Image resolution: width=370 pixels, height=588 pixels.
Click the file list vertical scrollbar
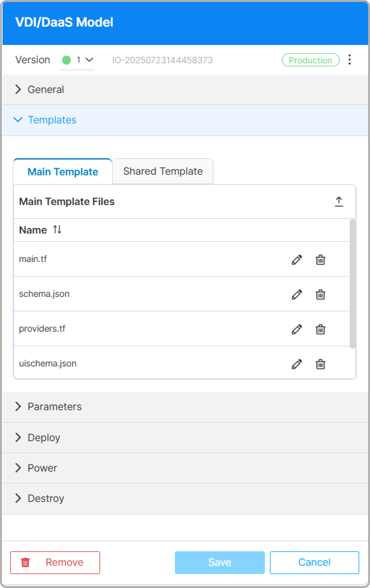[352, 284]
